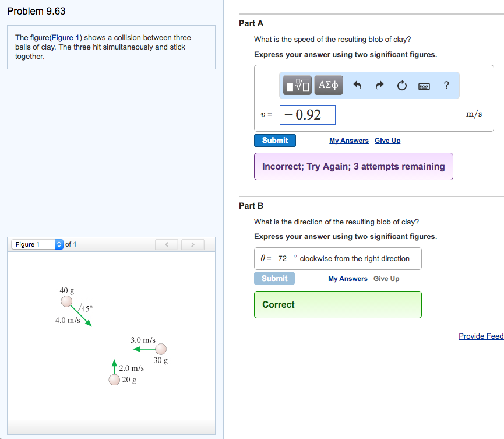Click the undo arrow icon
The image size is (504, 439).
pos(358,86)
